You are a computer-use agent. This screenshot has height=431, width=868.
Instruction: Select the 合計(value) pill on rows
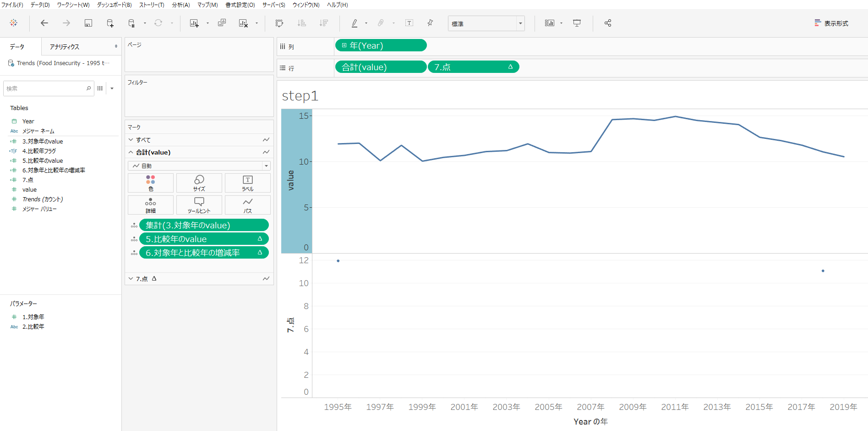[381, 67]
